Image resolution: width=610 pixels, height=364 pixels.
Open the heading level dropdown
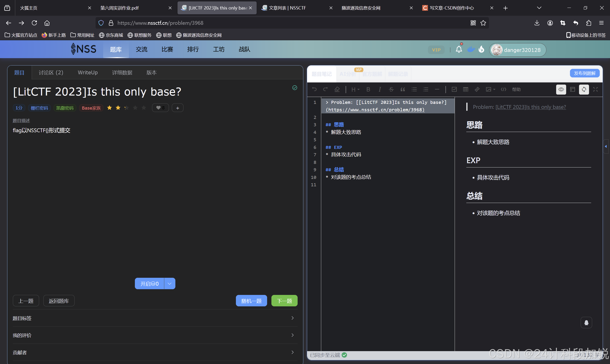point(355,90)
